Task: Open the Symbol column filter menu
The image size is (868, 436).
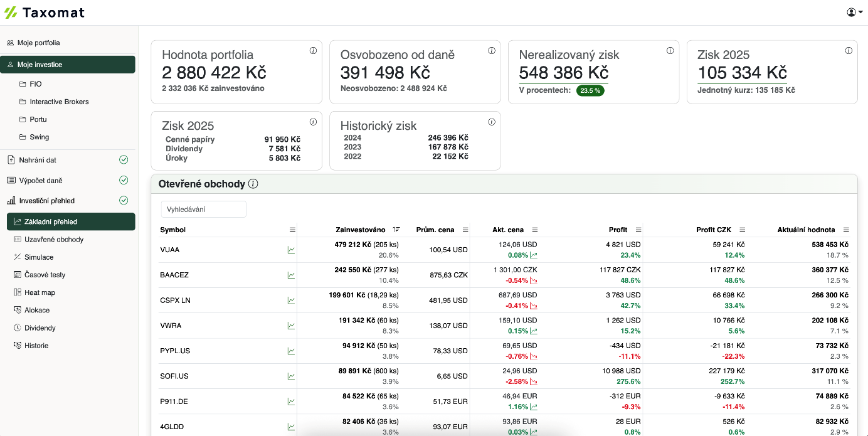Action: (x=292, y=230)
